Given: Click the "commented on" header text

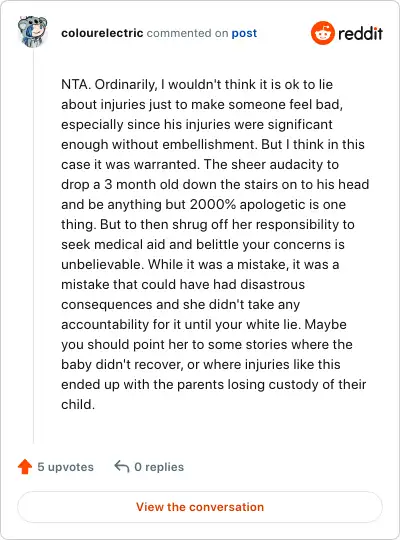Looking at the screenshot, I should click(187, 33).
